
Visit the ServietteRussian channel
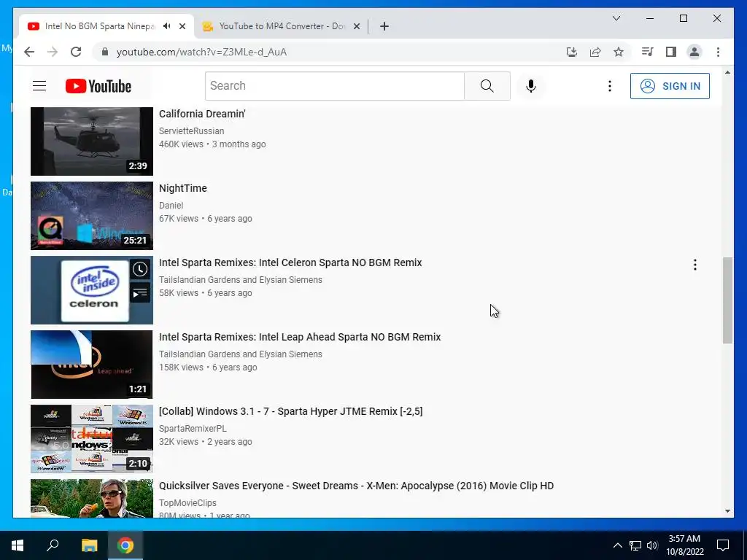pos(192,131)
